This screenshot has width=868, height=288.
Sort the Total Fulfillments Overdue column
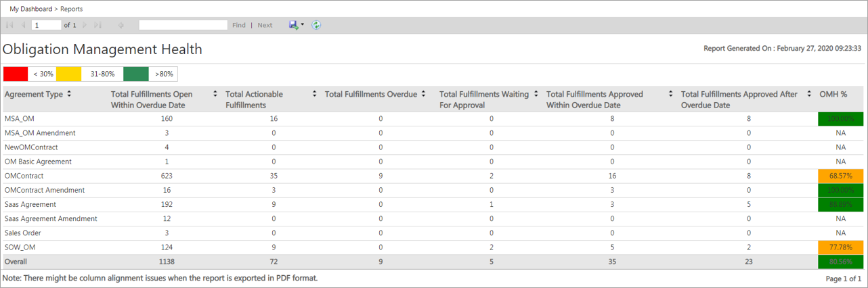[423, 94]
